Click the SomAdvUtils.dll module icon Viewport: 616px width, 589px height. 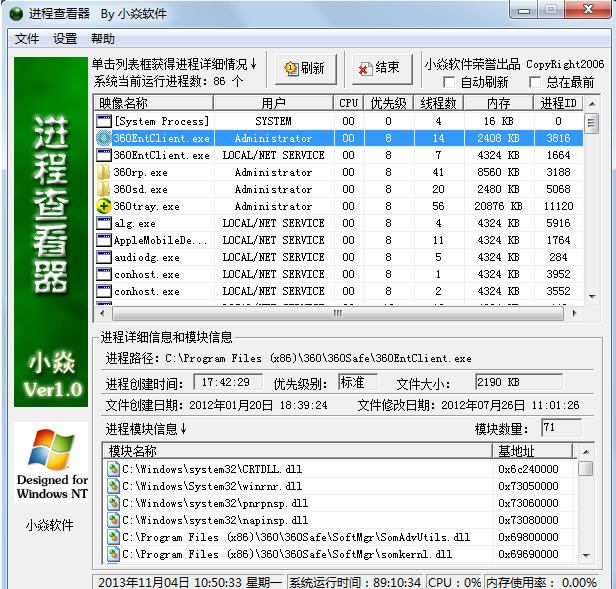pyautogui.click(x=114, y=537)
